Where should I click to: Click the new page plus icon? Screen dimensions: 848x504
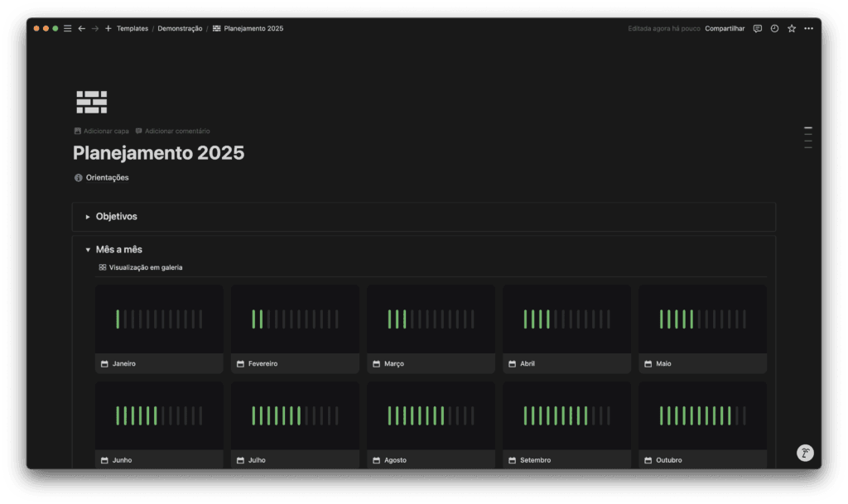pos(108,28)
